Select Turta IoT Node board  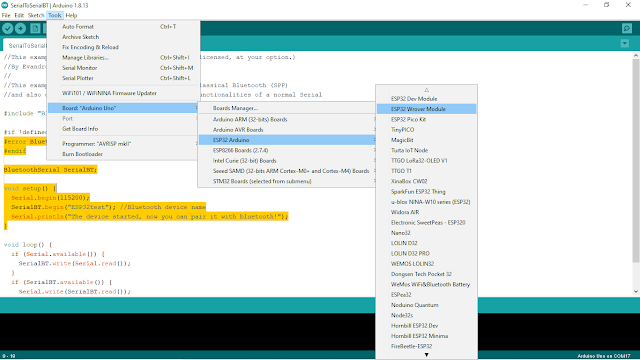click(x=427, y=150)
